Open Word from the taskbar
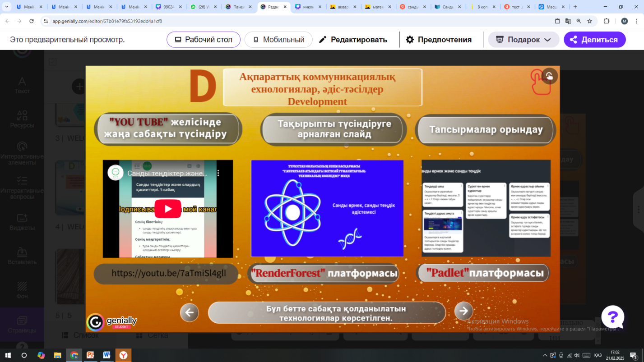This screenshot has width=644, height=362. pyautogui.click(x=107, y=355)
